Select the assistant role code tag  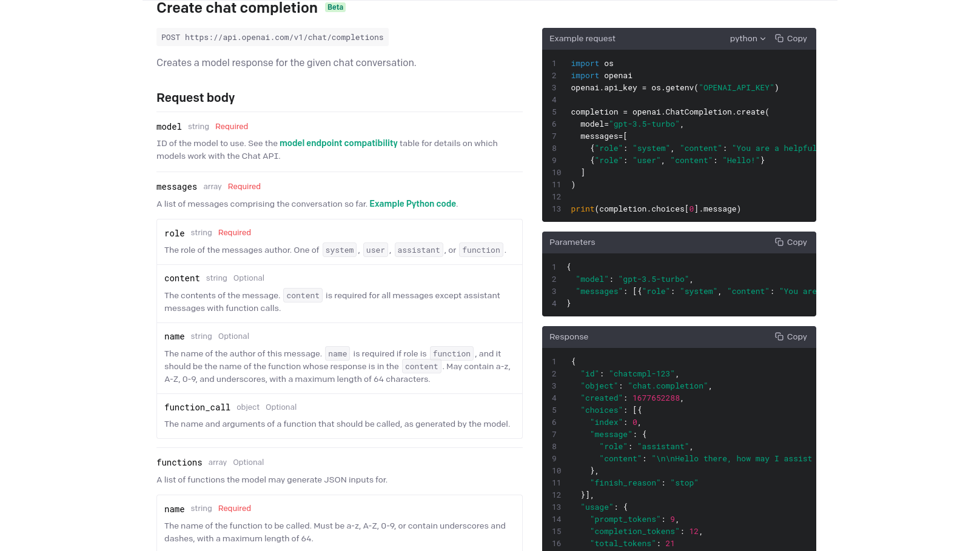pyautogui.click(x=418, y=250)
